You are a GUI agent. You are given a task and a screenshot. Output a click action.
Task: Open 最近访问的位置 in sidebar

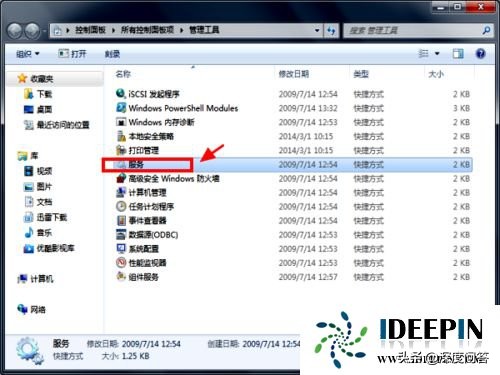pos(57,125)
